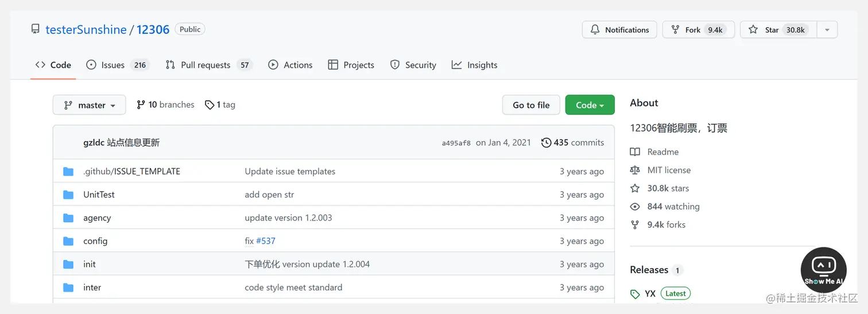Click the repository book icon
The height and width of the screenshot is (314, 868).
tap(36, 29)
